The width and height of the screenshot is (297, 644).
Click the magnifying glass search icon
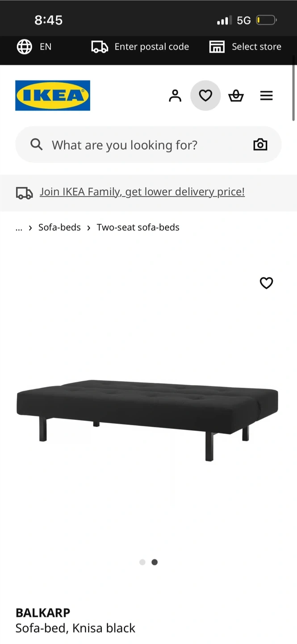(x=37, y=144)
